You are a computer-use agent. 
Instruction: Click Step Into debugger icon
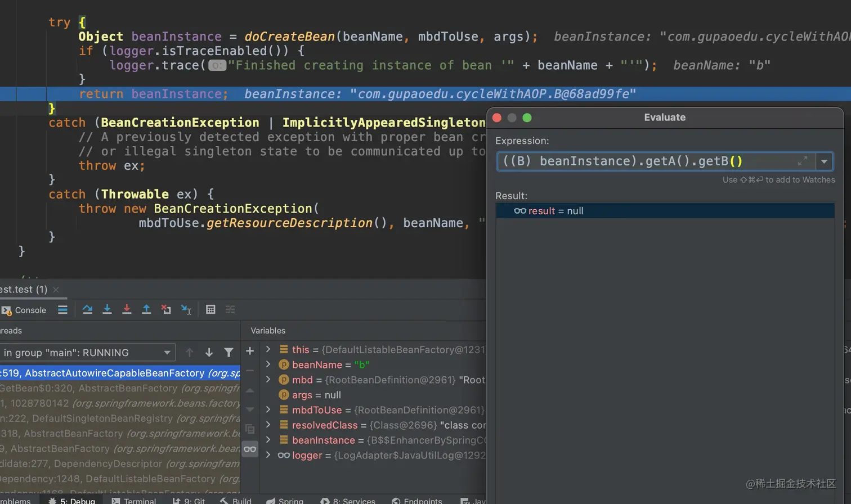tap(107, 309)
